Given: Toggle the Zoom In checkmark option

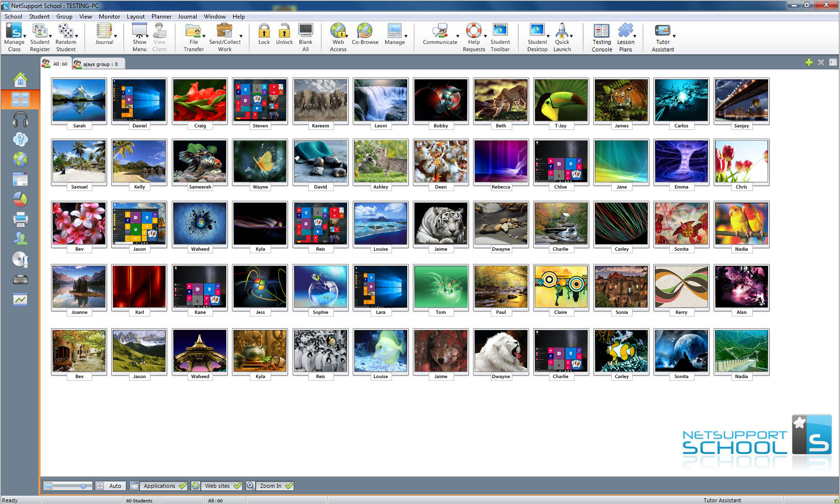Looking at the screenshot, I should pyautogui.click(x=289, y=486).
